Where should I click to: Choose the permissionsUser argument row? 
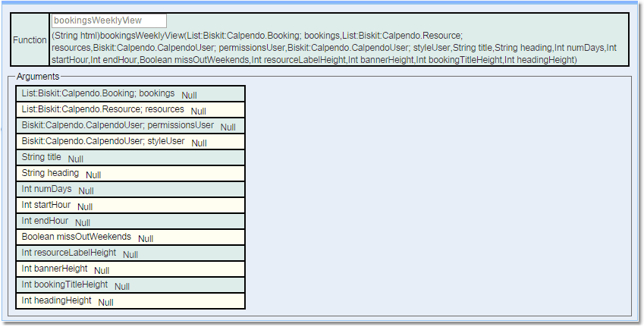pos(118,125)
